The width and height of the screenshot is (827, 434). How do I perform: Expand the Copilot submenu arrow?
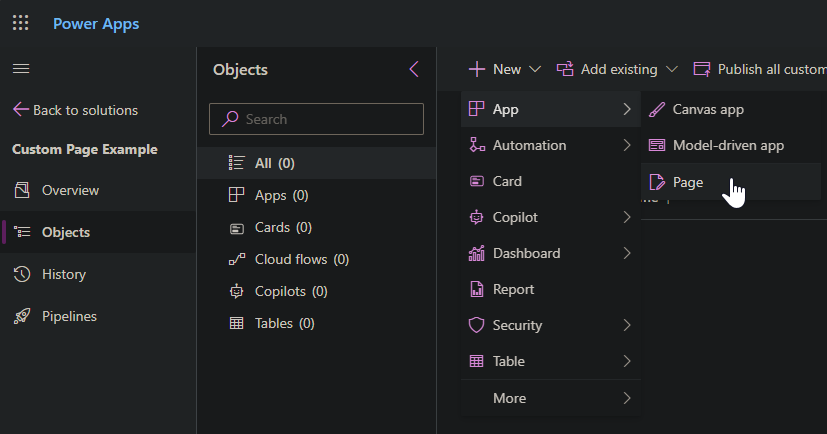point(627,217)
